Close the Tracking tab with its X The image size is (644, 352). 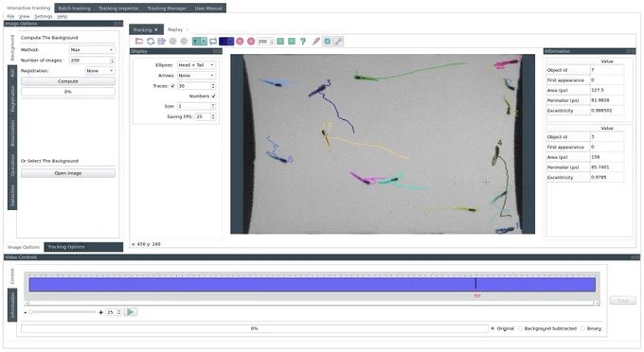point(156,30)
